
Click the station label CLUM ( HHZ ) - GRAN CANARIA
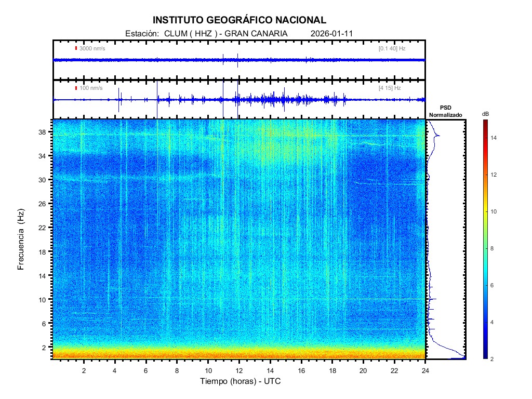click(225, 33)
